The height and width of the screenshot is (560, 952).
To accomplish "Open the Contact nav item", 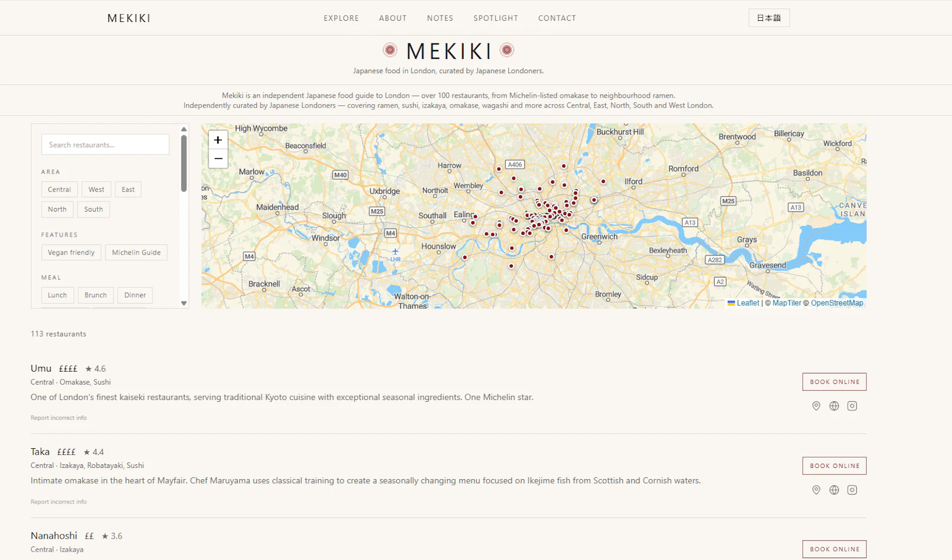I will coord(558,18).
